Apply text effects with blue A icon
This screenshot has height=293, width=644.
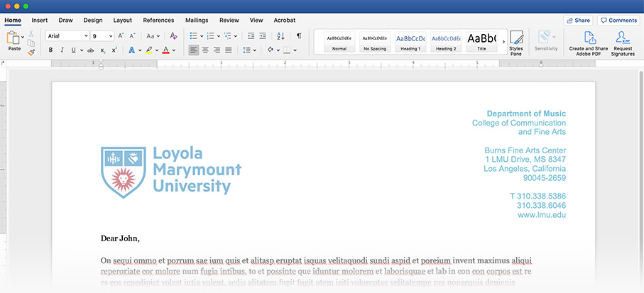[132, 50]
